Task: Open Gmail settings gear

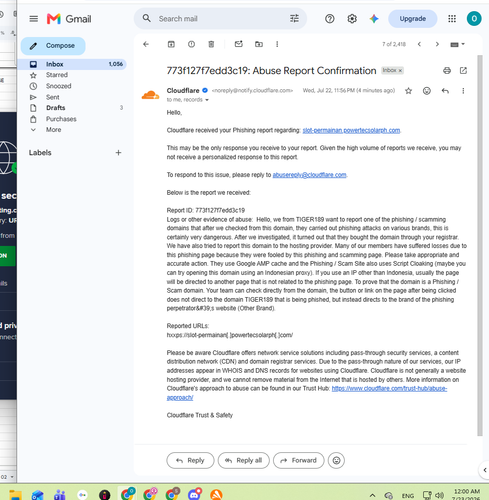Action: (x=352, y=19)
